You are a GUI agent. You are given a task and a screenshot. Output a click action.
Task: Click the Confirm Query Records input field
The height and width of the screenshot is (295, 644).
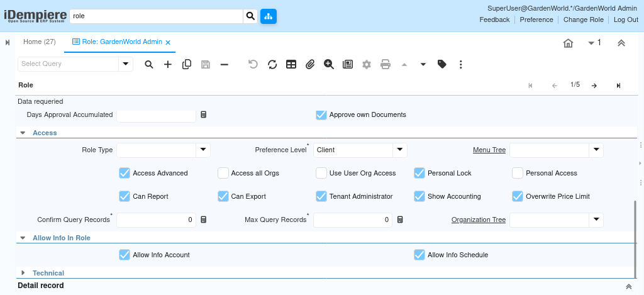click(x=156, y=220)
